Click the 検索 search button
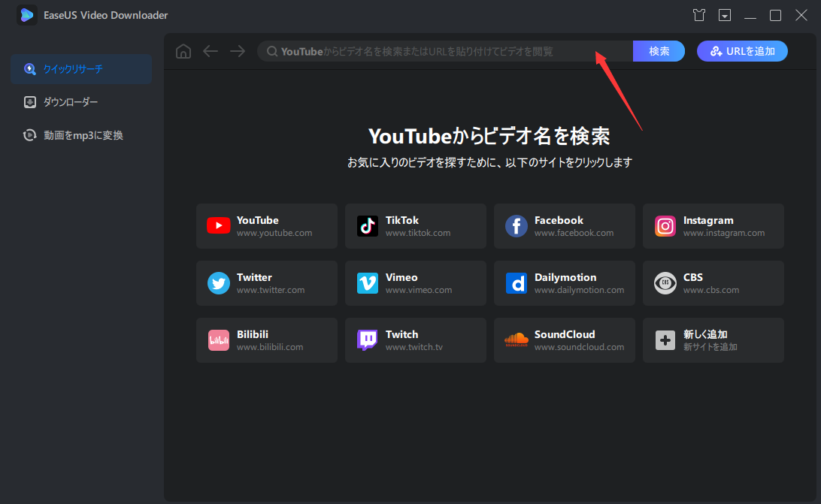The width and height of the screenshot is (821, 504). tap(659, 51)
